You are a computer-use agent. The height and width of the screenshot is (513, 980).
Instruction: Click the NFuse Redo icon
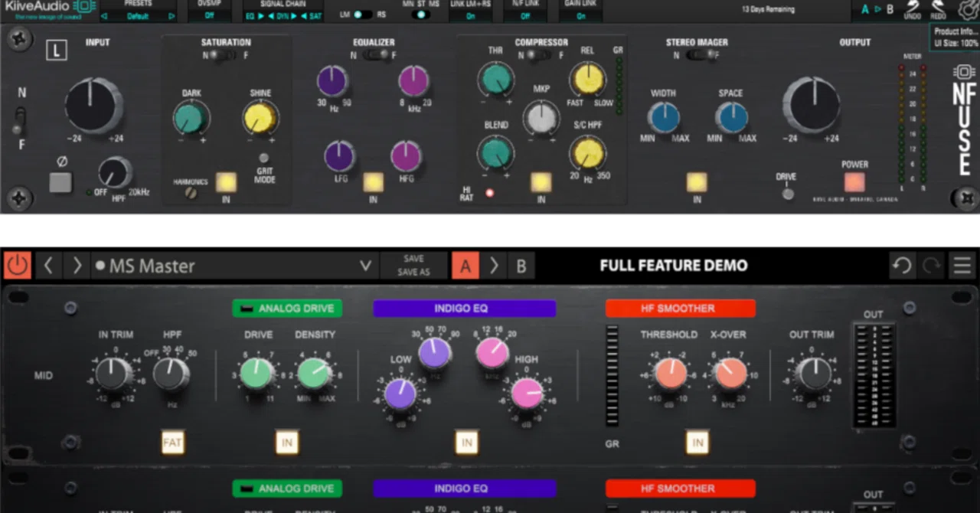(x=939, y=9)
